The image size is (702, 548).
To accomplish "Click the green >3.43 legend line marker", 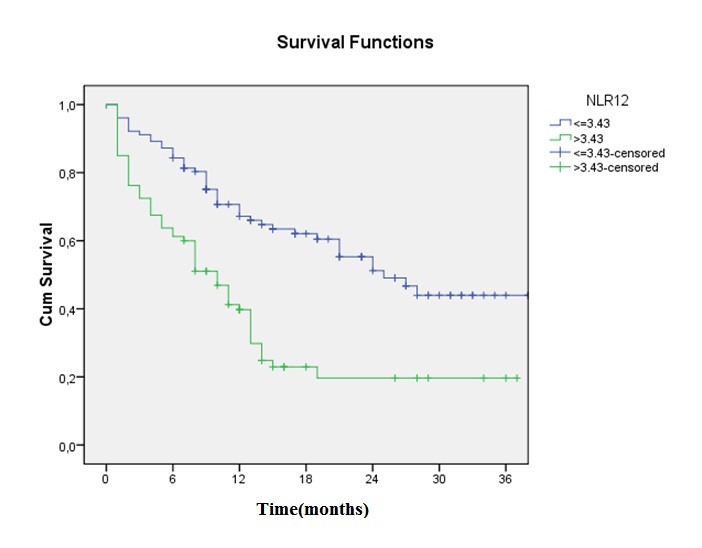I will pos(558,138).
